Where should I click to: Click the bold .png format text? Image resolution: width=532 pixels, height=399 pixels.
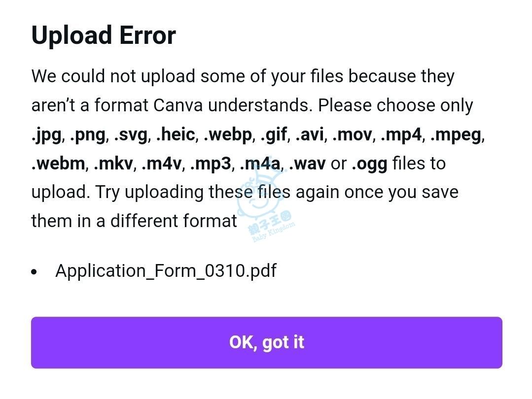pos(88,135)
